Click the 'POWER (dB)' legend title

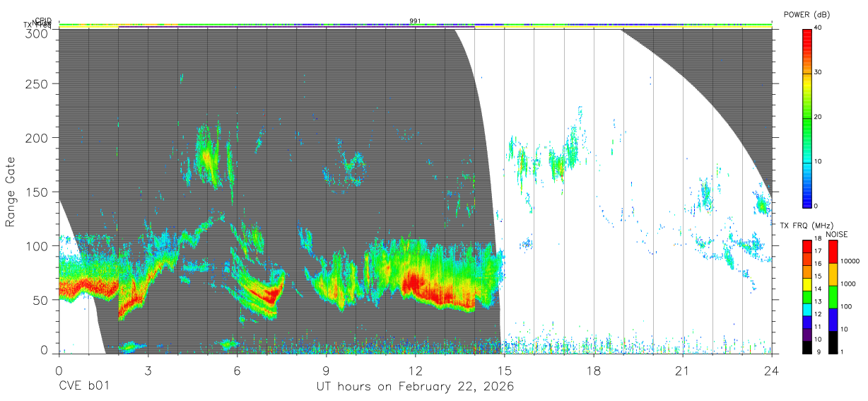807,14
